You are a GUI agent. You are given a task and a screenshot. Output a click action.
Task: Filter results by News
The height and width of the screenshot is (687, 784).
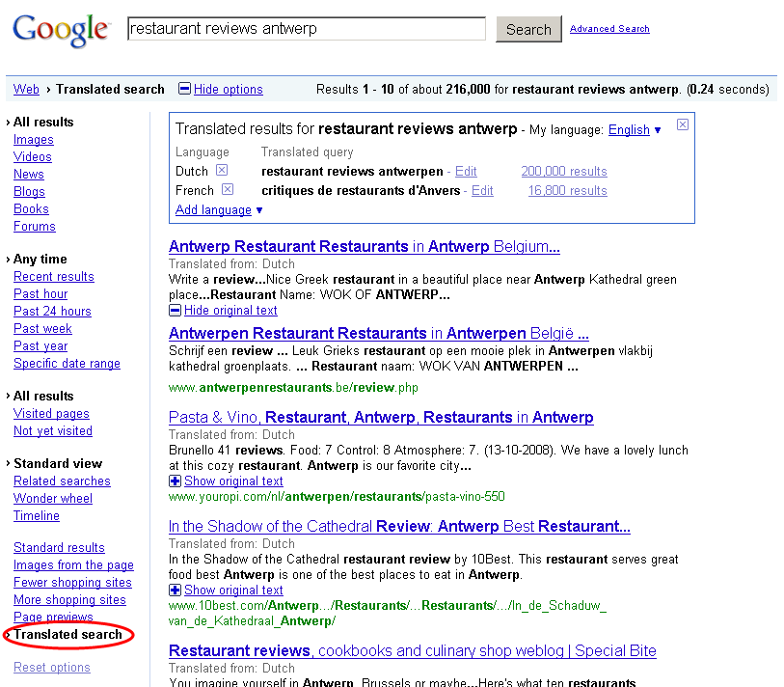click(x=29, y=174)
